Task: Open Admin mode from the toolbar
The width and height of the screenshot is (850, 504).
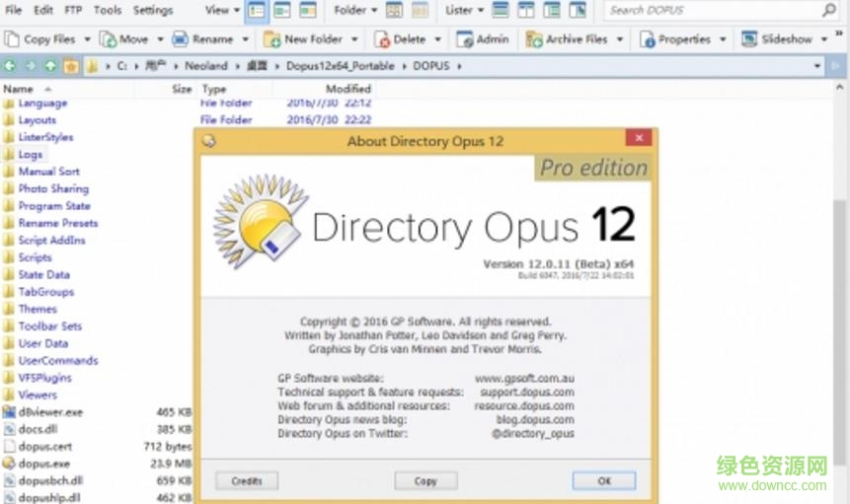Action: pos(465,39)
